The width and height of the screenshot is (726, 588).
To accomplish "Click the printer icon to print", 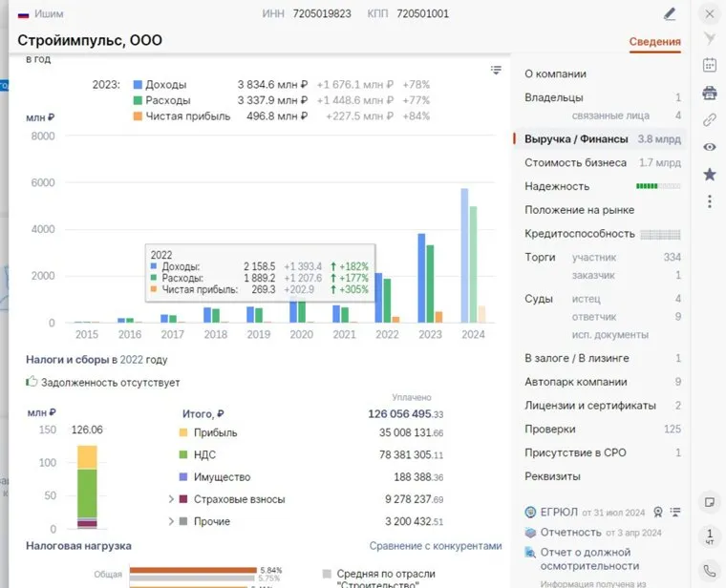I will coord(709,93).
